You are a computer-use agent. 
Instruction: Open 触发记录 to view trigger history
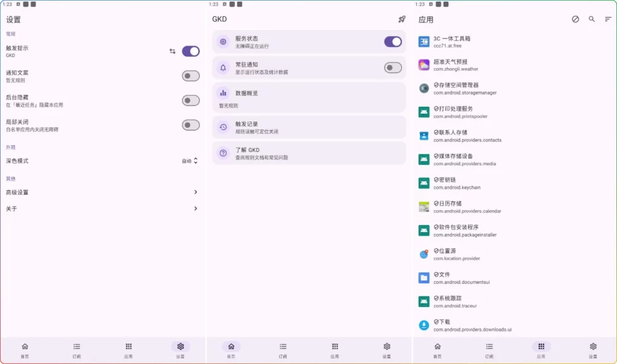(308, 127)
